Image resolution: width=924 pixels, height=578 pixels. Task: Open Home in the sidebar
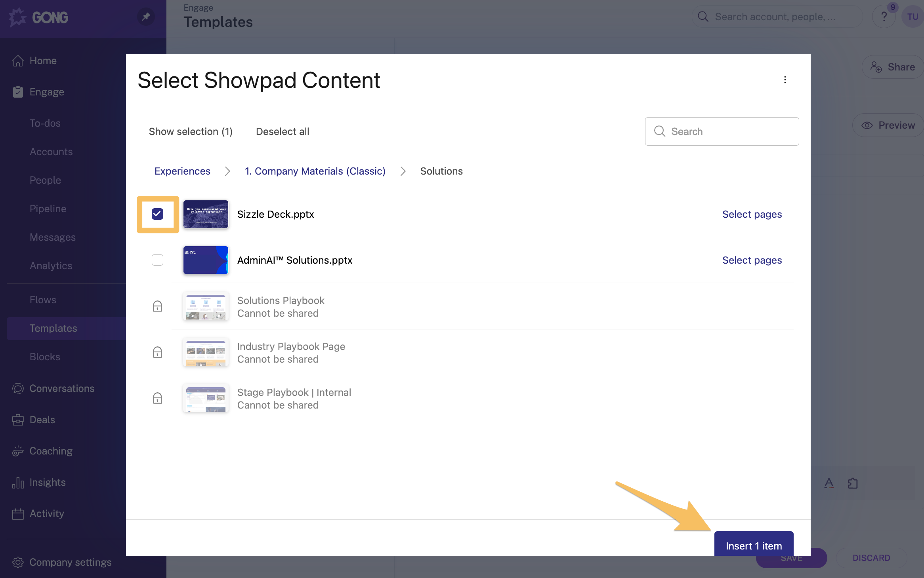43,61
